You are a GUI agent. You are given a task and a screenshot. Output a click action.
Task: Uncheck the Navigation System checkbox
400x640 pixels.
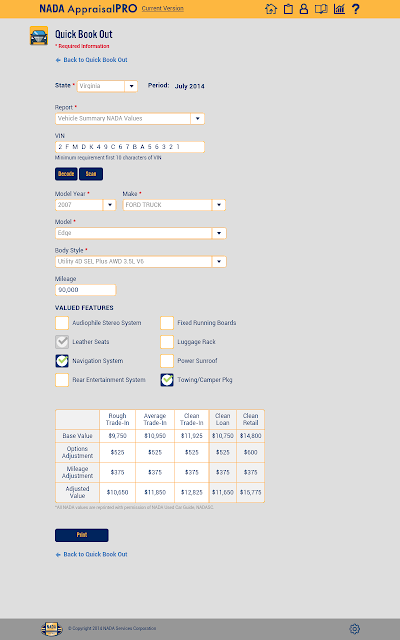(62, 361)
